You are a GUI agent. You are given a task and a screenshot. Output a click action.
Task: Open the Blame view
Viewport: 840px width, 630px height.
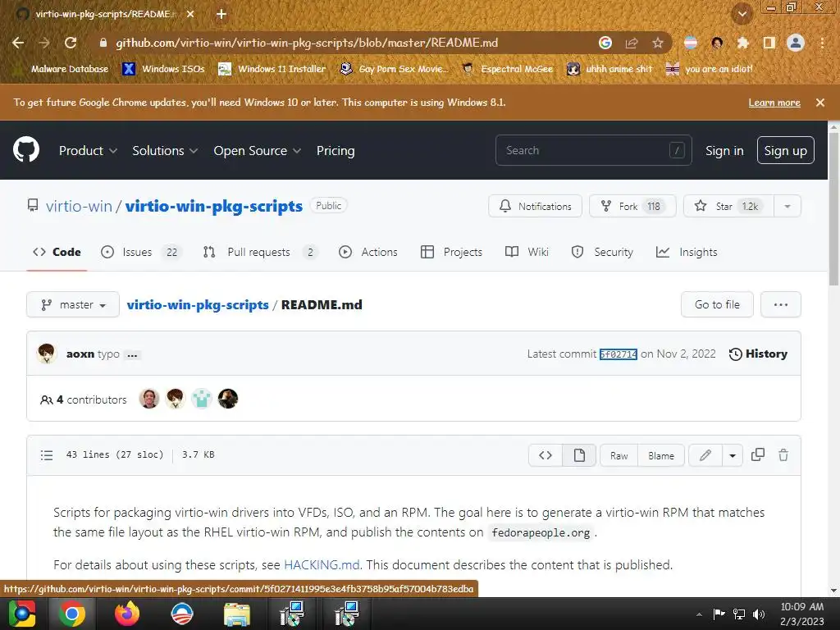click(661, 455)
